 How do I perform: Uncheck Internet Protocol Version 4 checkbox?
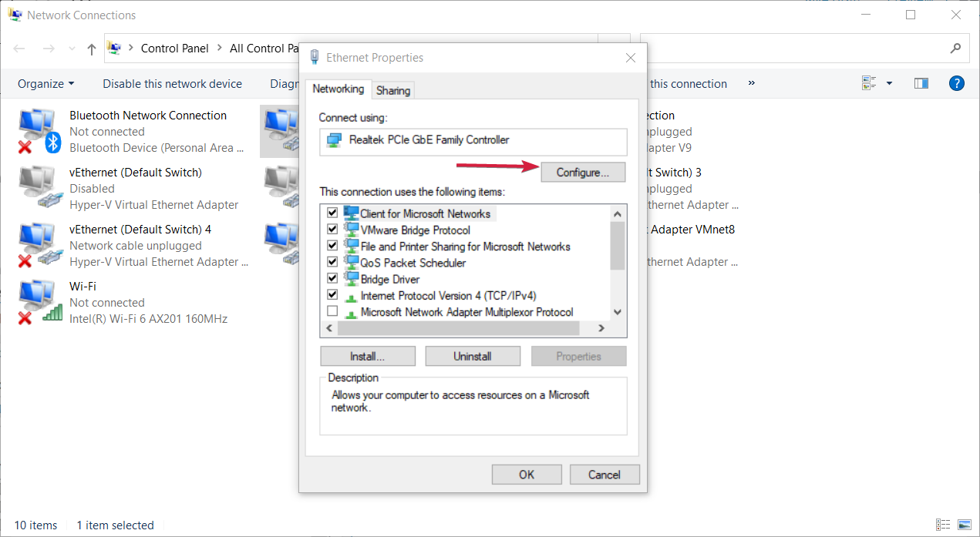[332, 294]
